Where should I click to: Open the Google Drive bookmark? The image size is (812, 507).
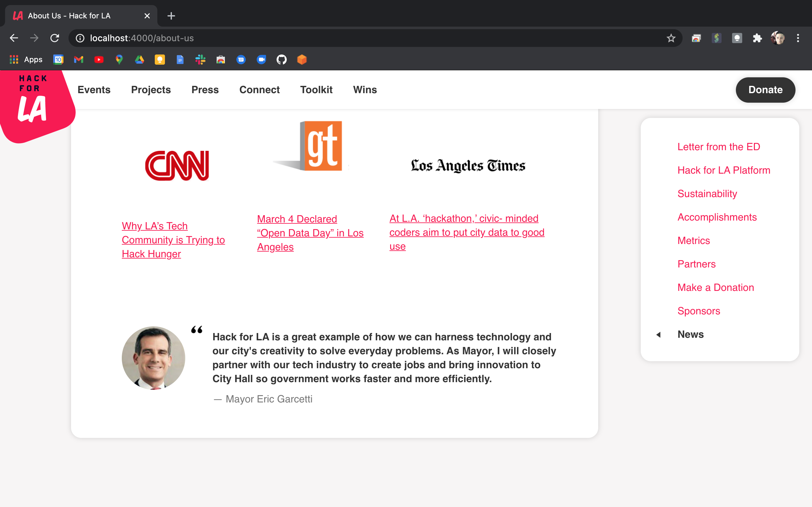coord(140,60)
